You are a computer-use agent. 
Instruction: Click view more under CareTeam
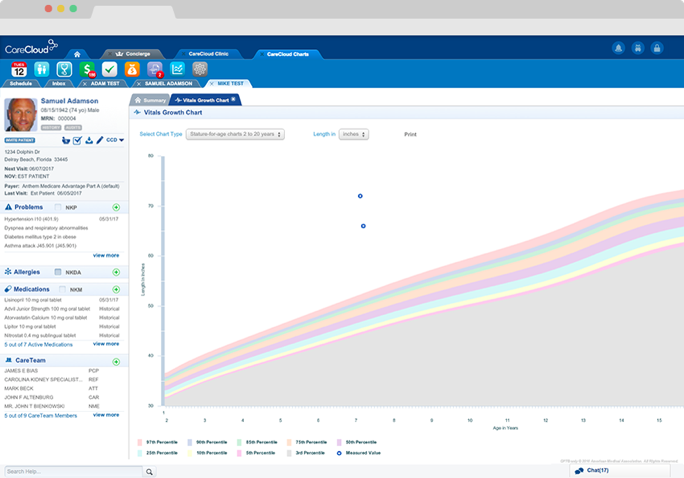(106, 415)
